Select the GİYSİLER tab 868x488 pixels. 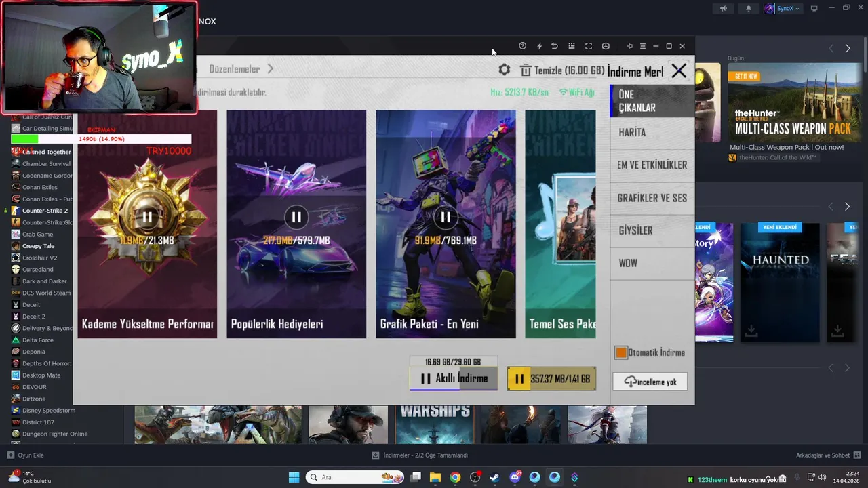click(x=652, y=230)
